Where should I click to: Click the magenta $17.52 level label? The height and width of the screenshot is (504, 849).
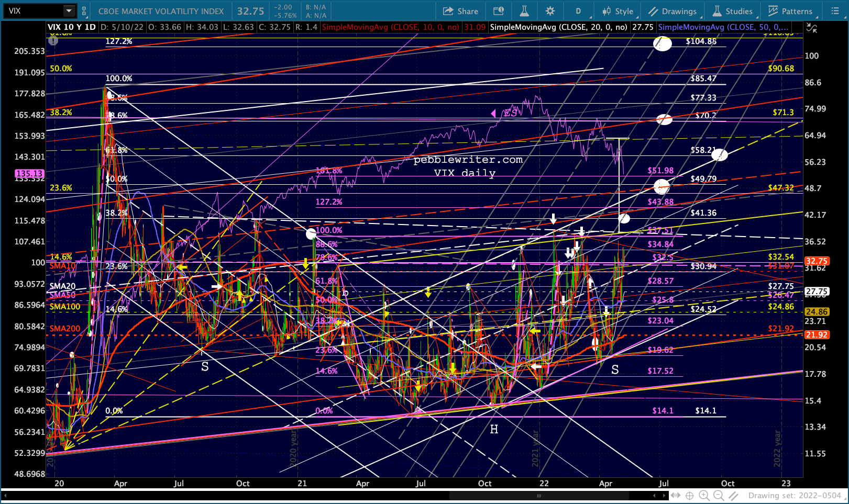pos(660,371)
